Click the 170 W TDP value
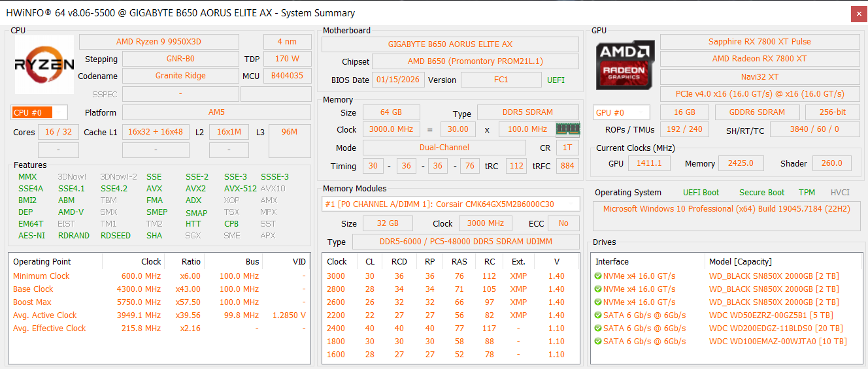Image resolution: width=868 pixels, height=369 pixels. [287, 59]
